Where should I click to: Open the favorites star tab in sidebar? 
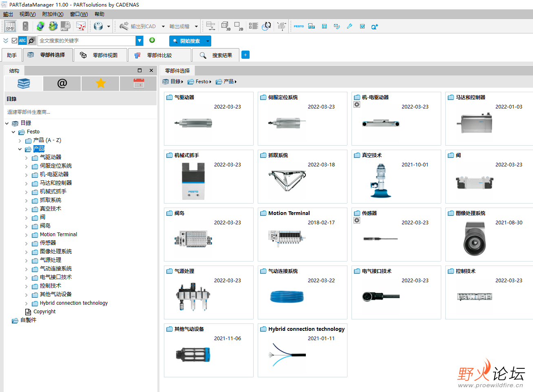[x=100, y=84]
